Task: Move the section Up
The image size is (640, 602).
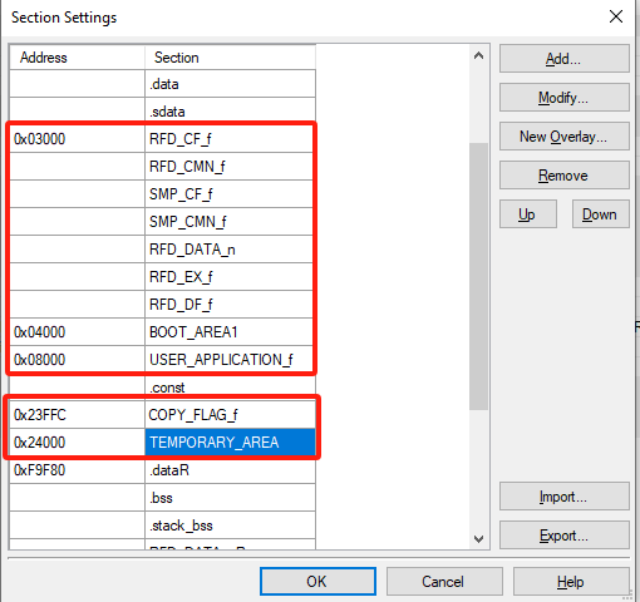Action: (x=528, y=214)
